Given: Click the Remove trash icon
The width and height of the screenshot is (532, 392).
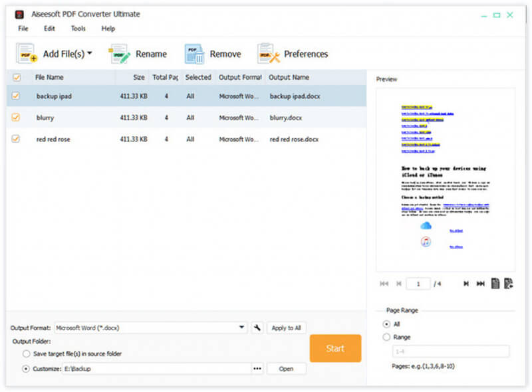Looking at the screenshot, I should point(194,54).
